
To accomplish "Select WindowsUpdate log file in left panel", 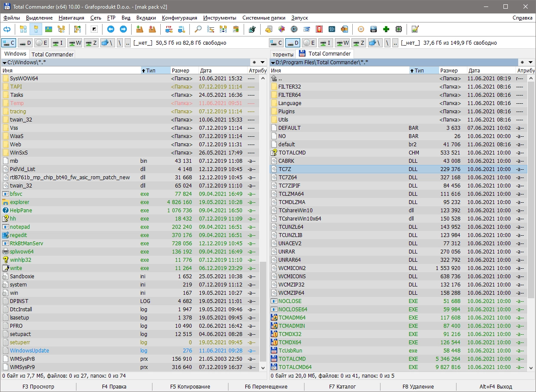I will 131,350.
